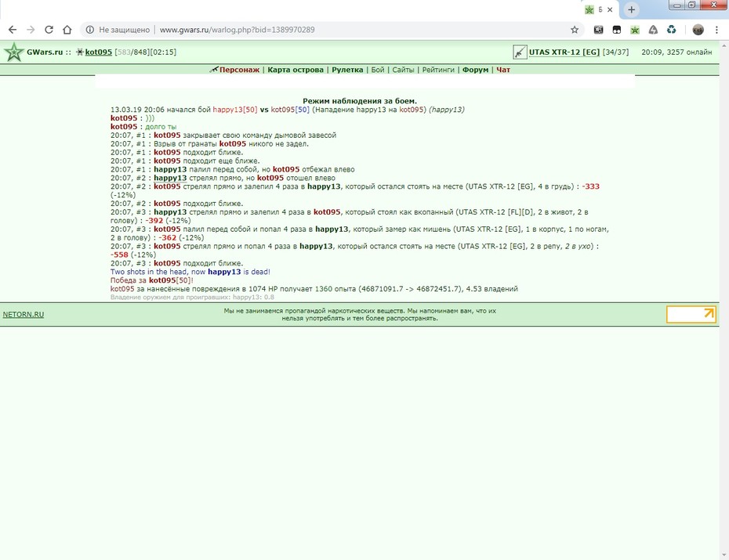The width and height of the screenshot is (729, 560).
Task: Click the damage value -392
Action: click(x=154, y=221)
